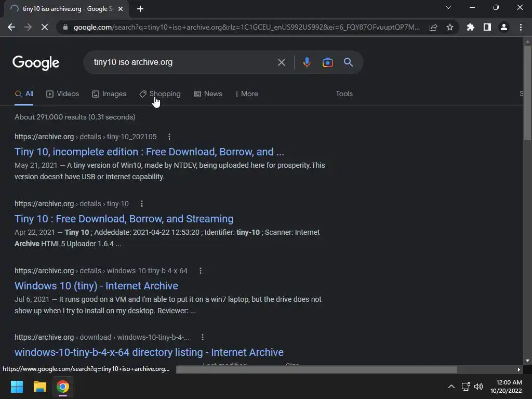Switch to Videos results tab

click(x=62, y=94)
